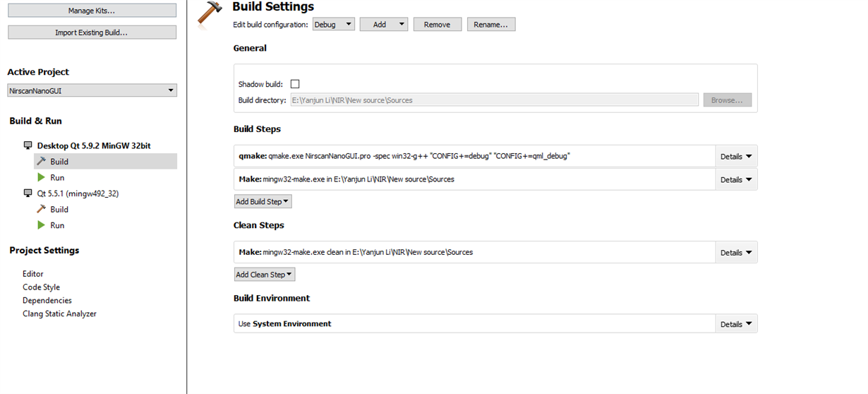Open the Add Clean Step dropdown
This screenshot has height=394, width=868.
pyautogui.click(x=265, y=274)
